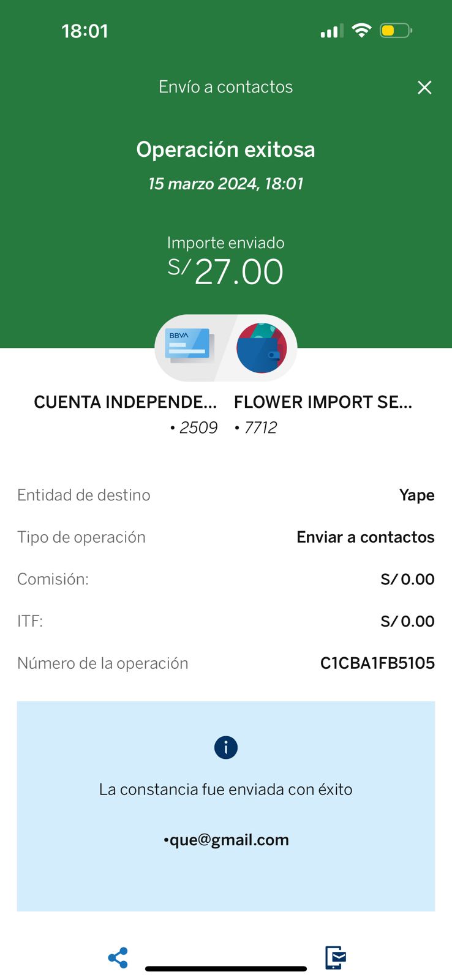Screen dimensions: 452x980
Task: Tap the 18:01 status bar clock
Action: click(x=85, y=31)
